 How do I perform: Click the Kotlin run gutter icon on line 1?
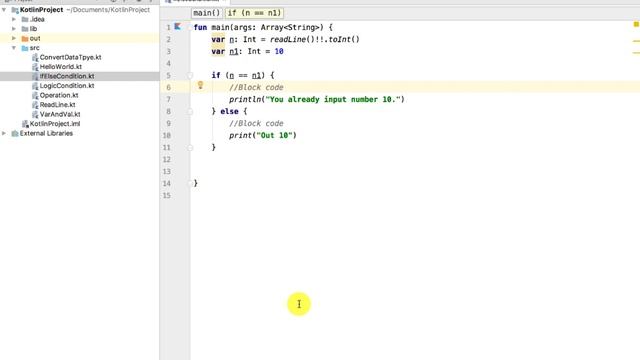pyautogui.click(x=178, y=27)
